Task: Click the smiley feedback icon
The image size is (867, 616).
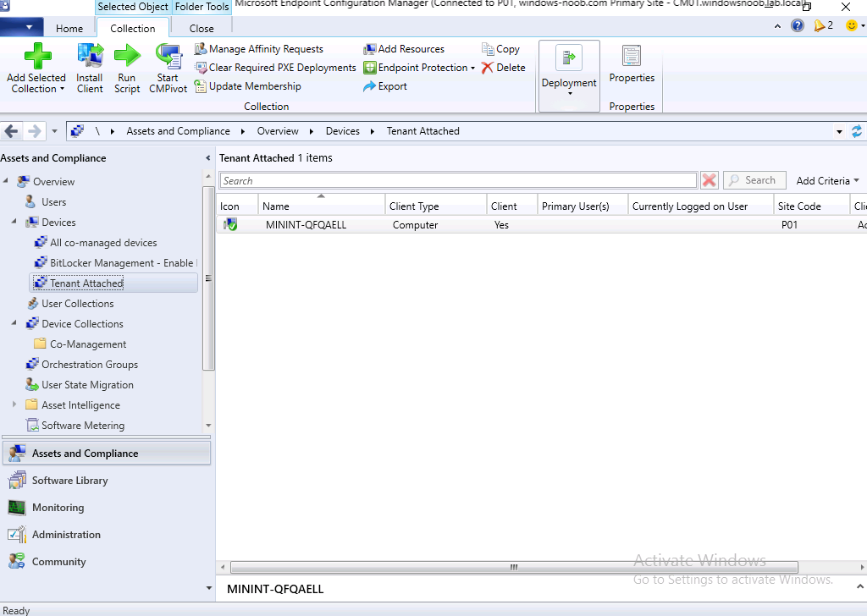Action: 852,25
